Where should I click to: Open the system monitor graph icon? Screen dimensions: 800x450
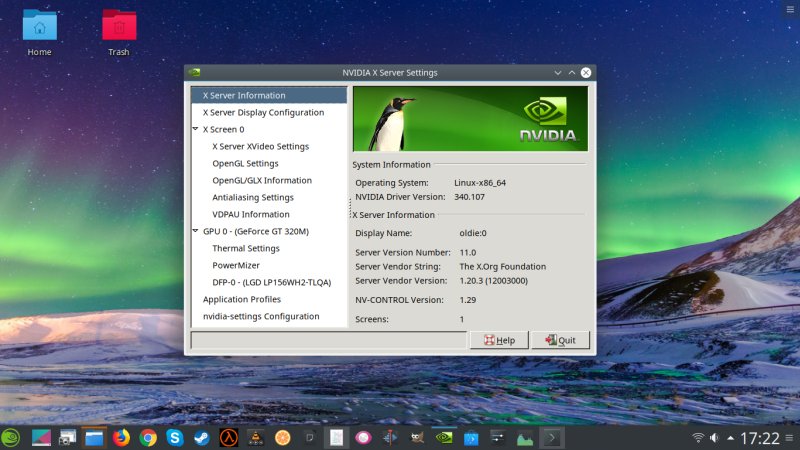tap(524, 438)
